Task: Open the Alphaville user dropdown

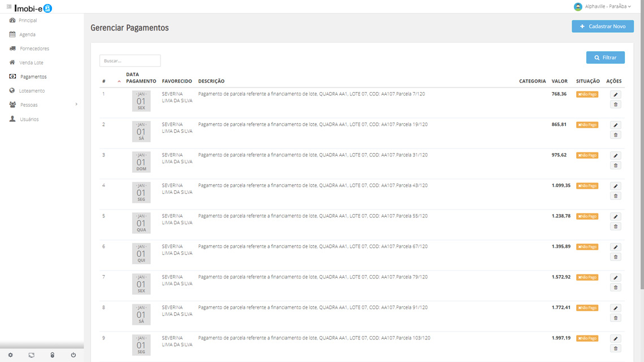Action: (x=603, y=7)
